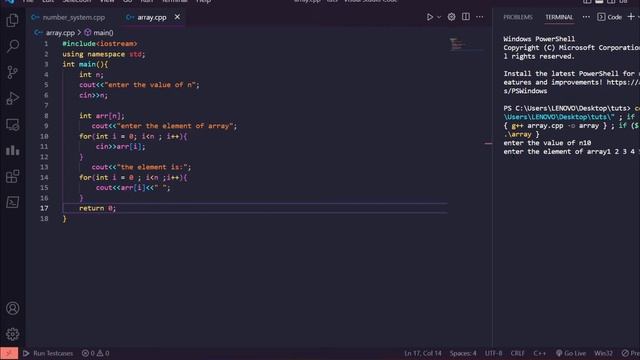The height and width of the screenshot is (360, 640).
Task: Switch to the TERMINAL panel tab
Action: [x=559, y=17]
